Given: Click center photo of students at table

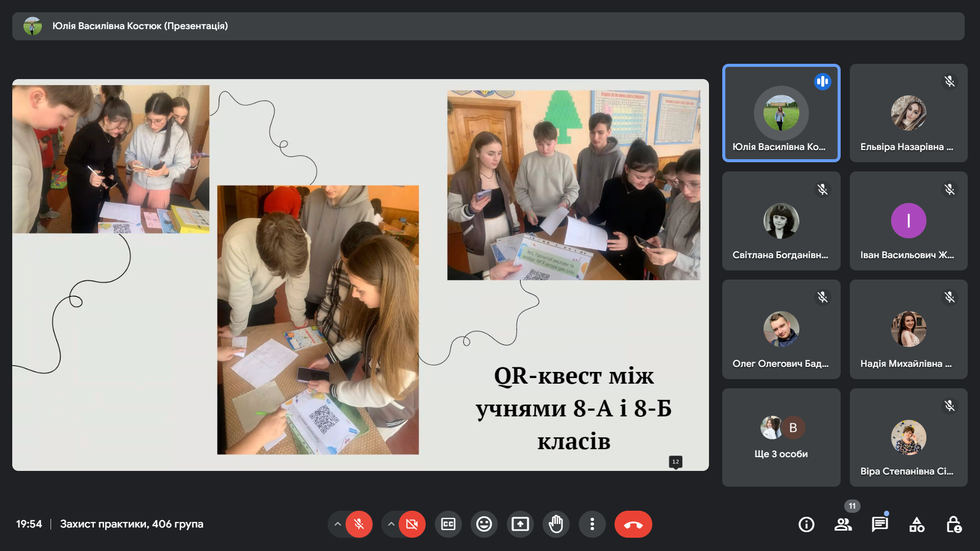Looking at the screenshot, I should click(318, 320).
